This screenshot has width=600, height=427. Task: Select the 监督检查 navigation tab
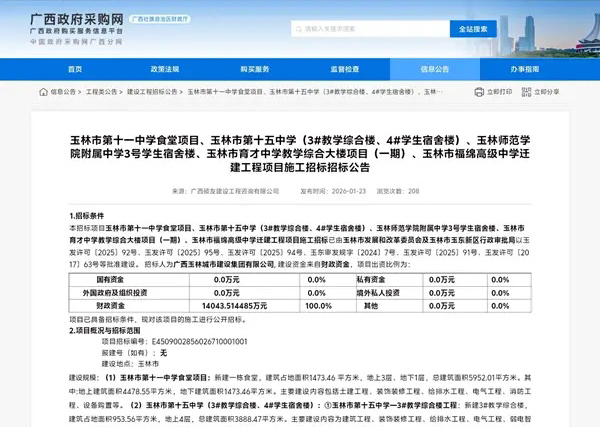pyautogui.click(x=345, y=70)
